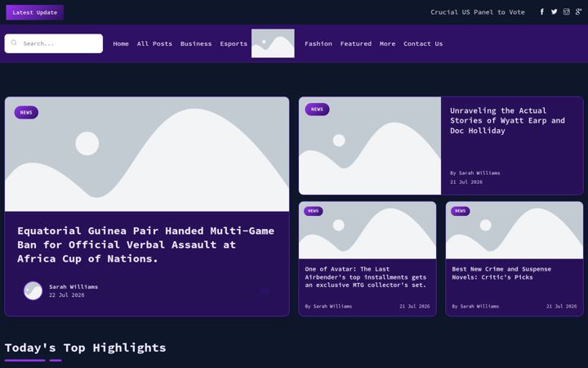The image size is (588, 368).
Task: Click the Today's Top Highlights heading
Action: pyautogui.click(x=85, y=348)
